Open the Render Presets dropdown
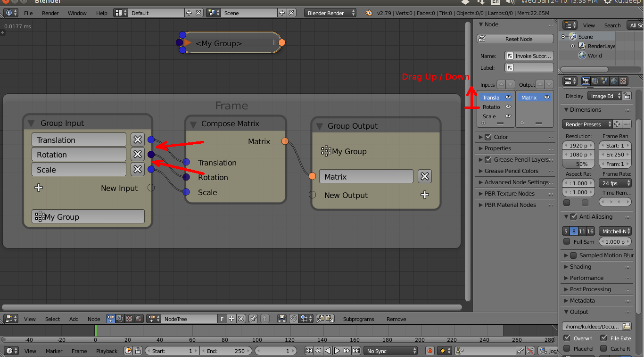 click(x=587, y=124)
